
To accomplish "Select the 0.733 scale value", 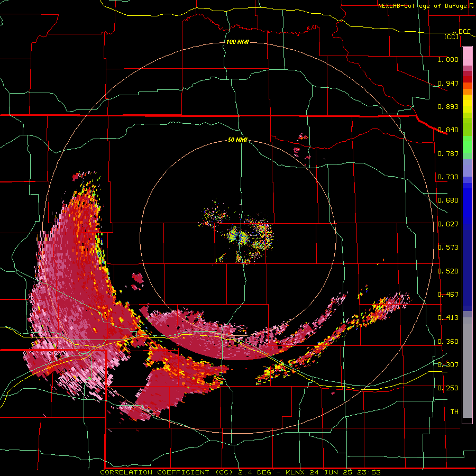I will point(448,177).
